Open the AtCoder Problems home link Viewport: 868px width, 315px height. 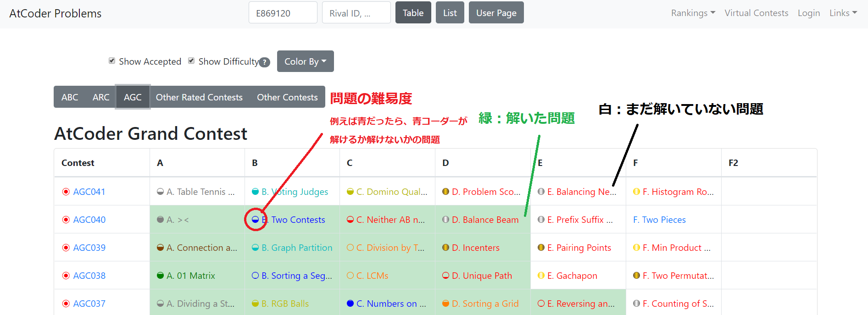56,13
